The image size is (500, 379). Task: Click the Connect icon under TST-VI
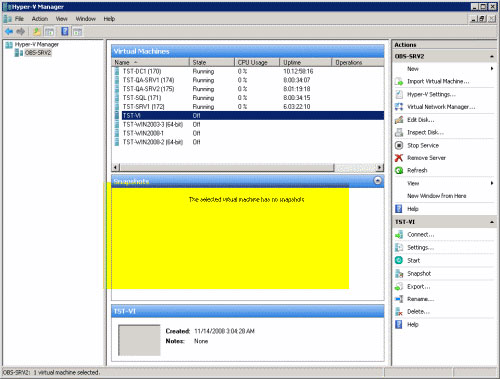[x=399, y=235]
